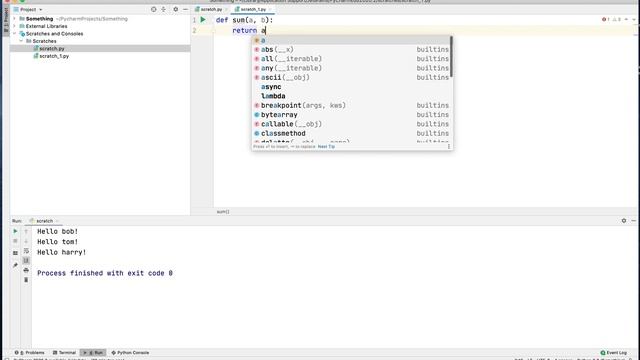Open Project view dropdown

(28, 9)
